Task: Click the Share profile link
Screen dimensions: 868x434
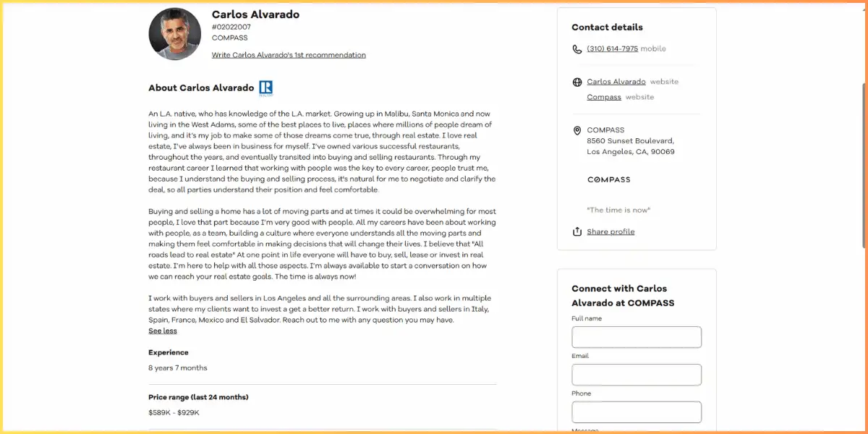Action: (610, 231)
